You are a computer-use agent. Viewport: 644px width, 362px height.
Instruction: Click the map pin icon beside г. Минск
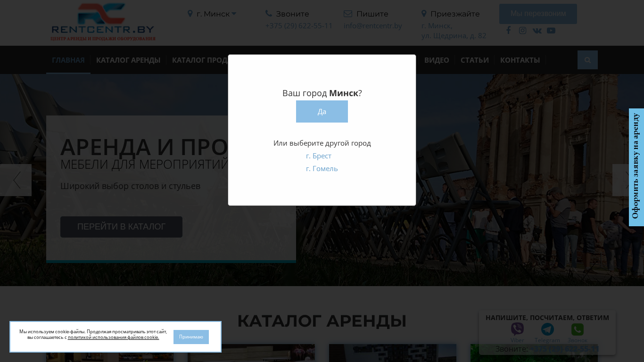(x=190, y=14)
